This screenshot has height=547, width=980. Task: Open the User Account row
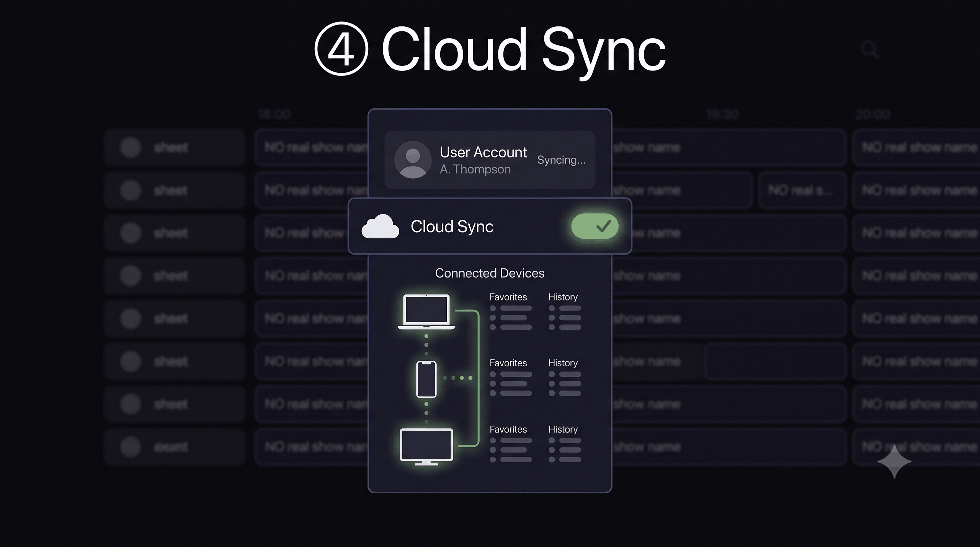(x=490, y=160)
